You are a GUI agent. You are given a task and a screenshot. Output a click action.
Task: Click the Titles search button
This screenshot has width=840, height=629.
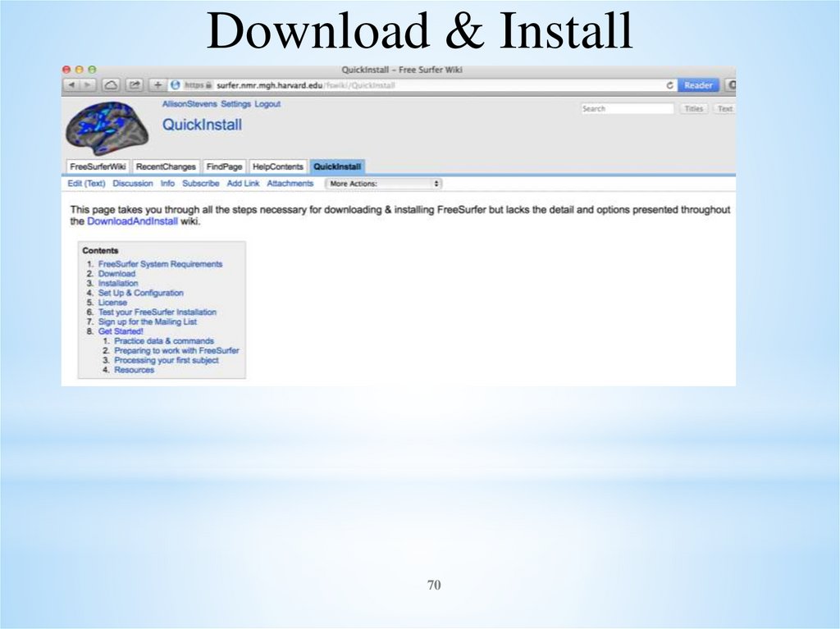[694, 109]
